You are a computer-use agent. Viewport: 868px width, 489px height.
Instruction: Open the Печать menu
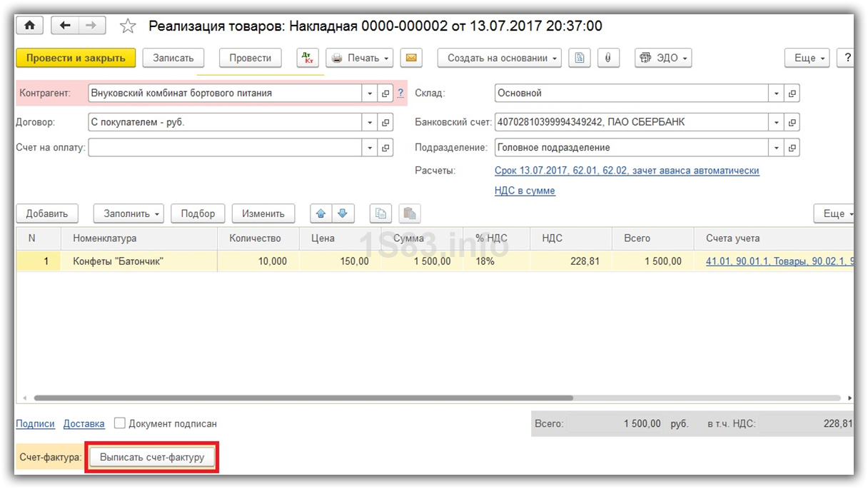[360, 58]
